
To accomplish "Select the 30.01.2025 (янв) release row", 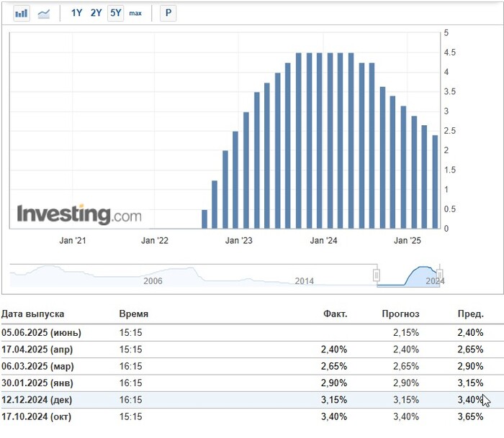I will click(x=252, y=383).
